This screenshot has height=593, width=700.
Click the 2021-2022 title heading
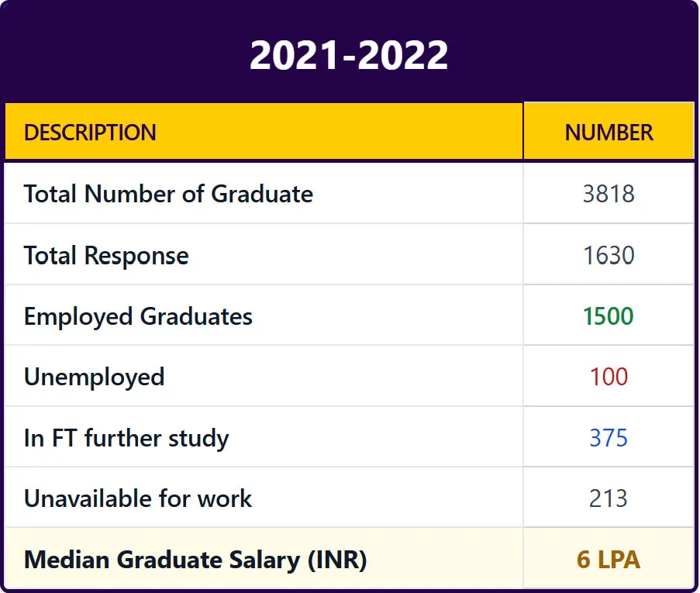tap(349, 55)
